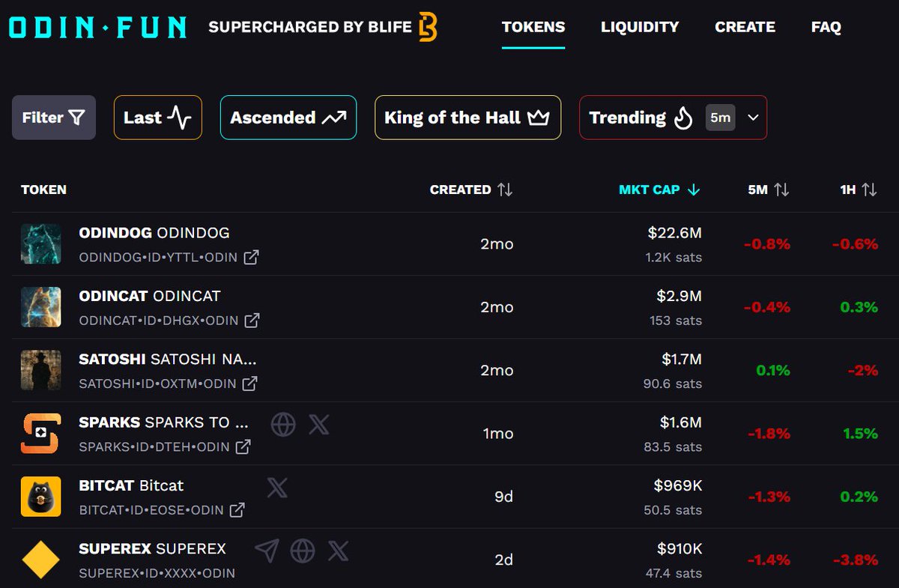Click the $2.9M market cap value
This screenshot has height=588, width=899.
679,296
